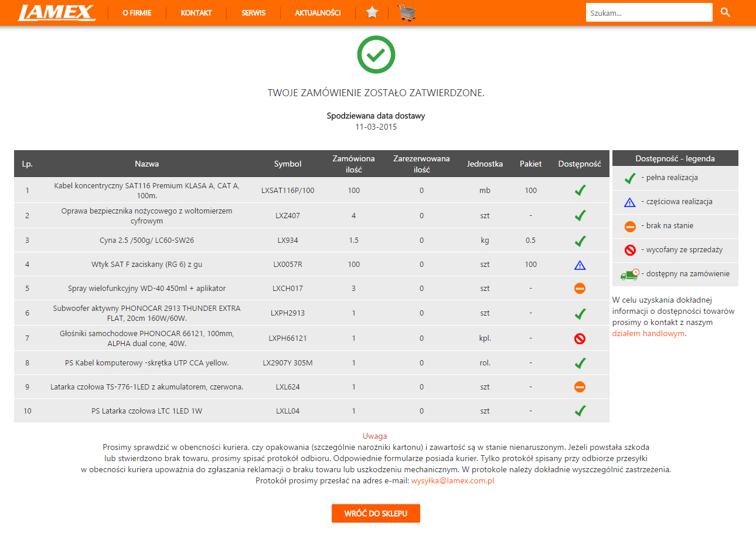Image resolution: width=756 pixels, height=542 pixels.
Task: Click the search magnifier icon
Action: tap(726, 12)
